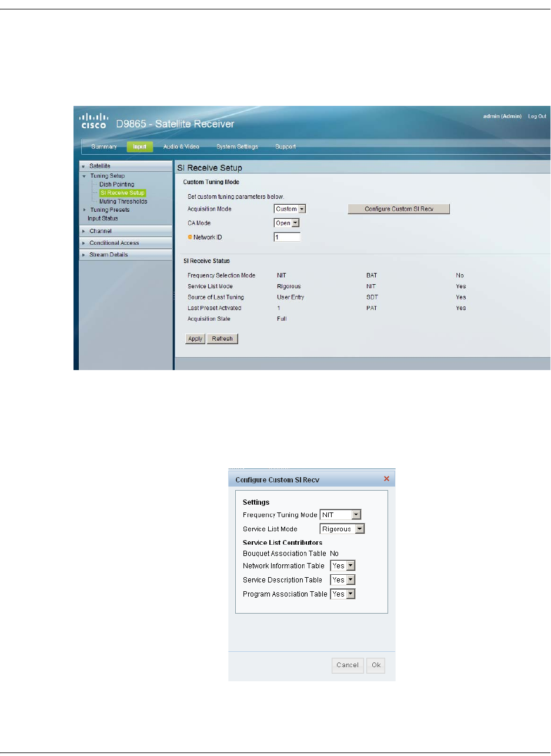This screenshot has height=756, width=551.
Task: Open the Service List Mode dropdown in dialog
Action: point(342,529)
